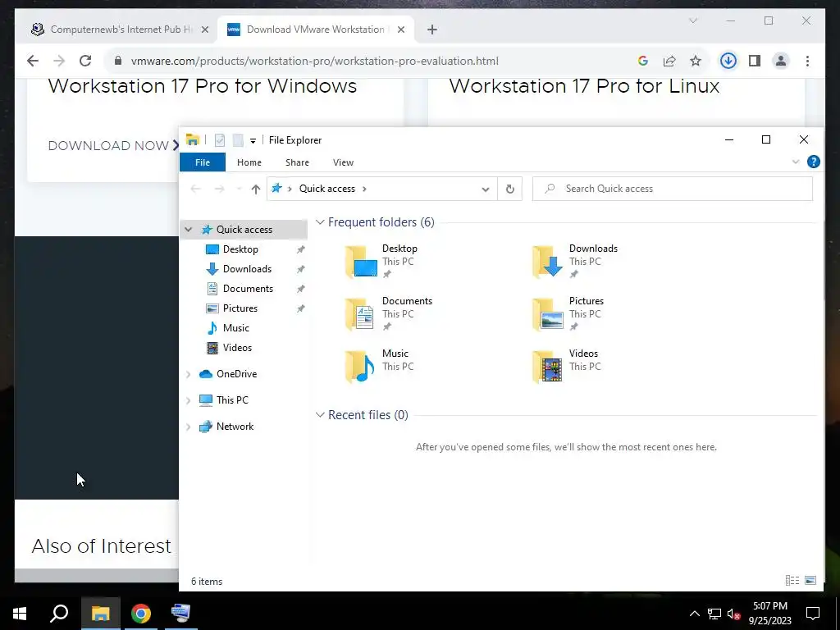Image resolution: width=840 pixels, height=630 pixels.
Task: Open the recent locations dropdown
Action: [x=239, y=189]
